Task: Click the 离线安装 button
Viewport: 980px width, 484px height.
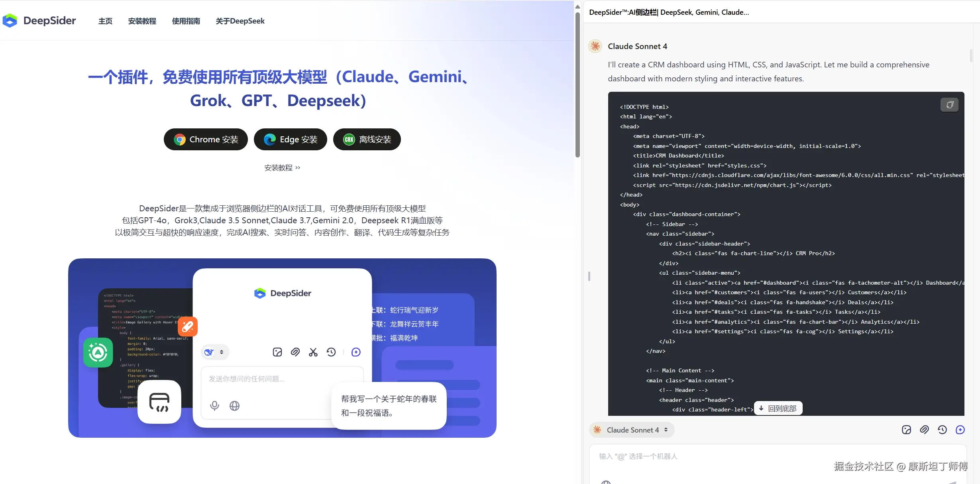Action: coord(367,140)
